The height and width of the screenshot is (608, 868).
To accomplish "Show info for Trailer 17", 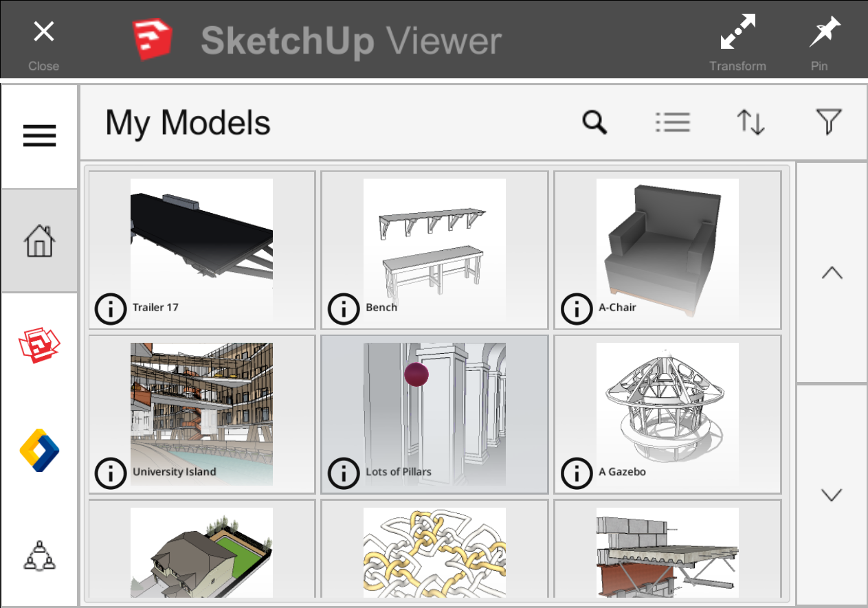I will (x=111, y=308).
